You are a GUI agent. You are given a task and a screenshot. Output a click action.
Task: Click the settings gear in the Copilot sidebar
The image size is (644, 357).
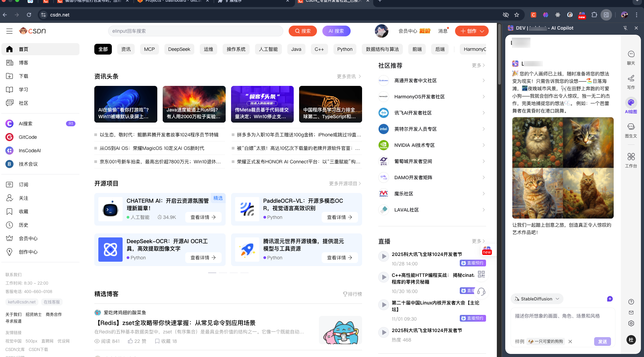tap(631, 323)
